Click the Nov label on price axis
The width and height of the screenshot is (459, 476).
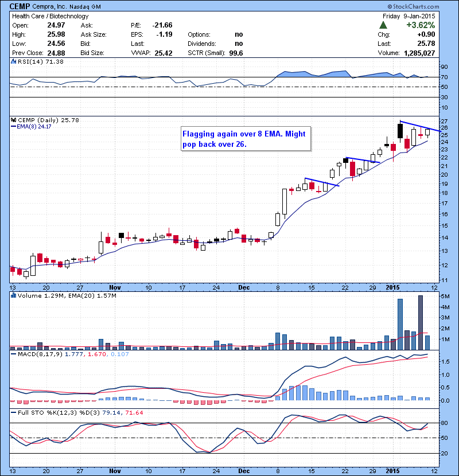115,287
